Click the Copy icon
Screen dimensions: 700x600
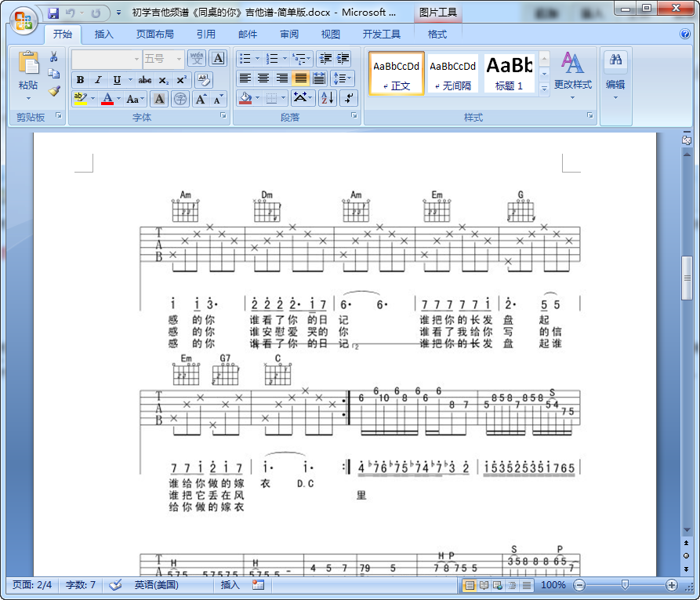tap(54, 74)
